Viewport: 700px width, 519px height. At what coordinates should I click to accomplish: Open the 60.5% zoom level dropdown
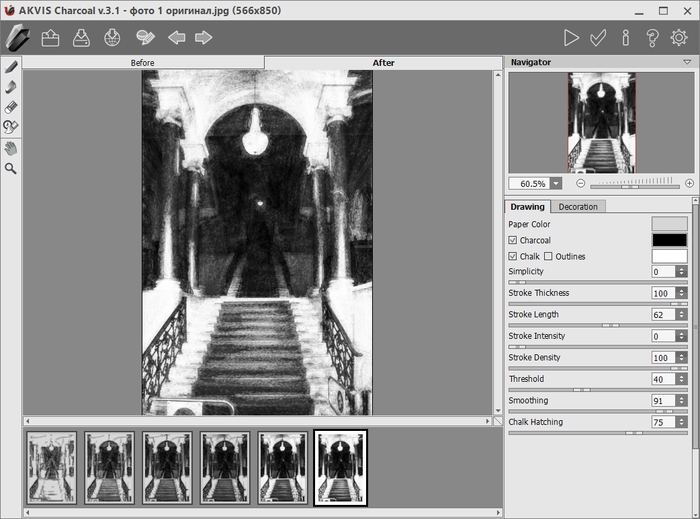pyautogui.click(x=556, y=183)
